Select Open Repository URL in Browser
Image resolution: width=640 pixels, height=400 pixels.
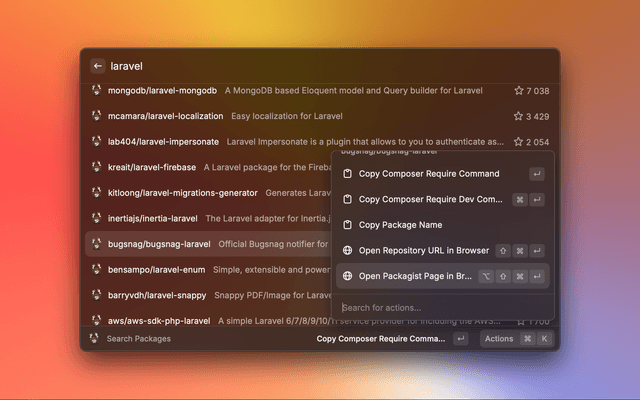(x=423, y=251)
